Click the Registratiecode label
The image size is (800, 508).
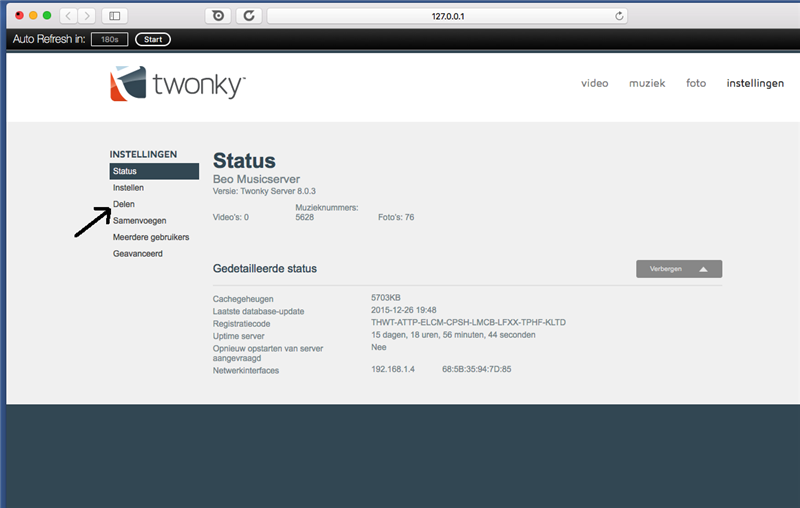[x=241, y=324]
